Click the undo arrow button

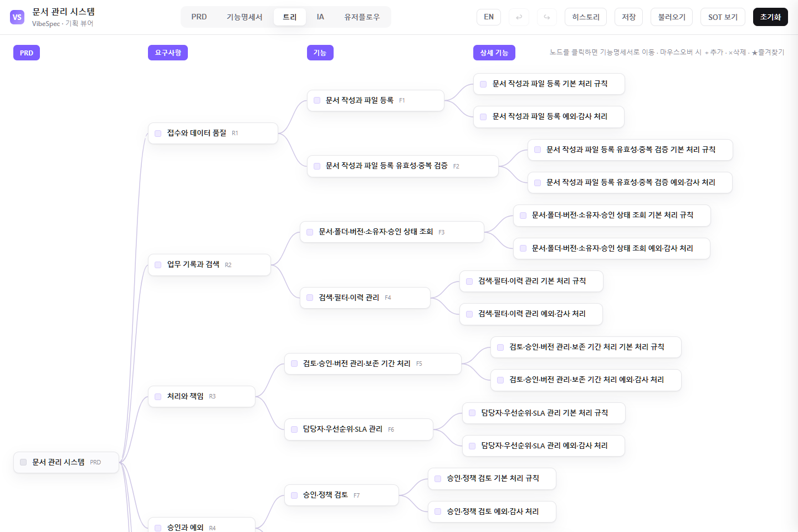(x=519, y=17)
